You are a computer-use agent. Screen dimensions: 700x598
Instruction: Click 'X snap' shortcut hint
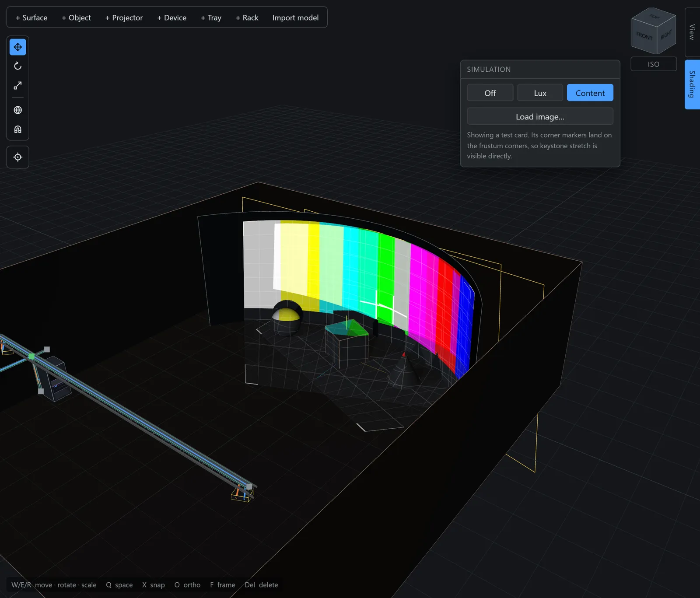pyautogui.click(x=154, y=585)
